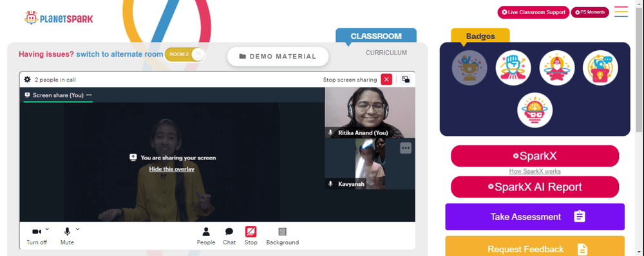Open PS Moments
This screenshot has width=644, height=256.
tap(590, 12)
